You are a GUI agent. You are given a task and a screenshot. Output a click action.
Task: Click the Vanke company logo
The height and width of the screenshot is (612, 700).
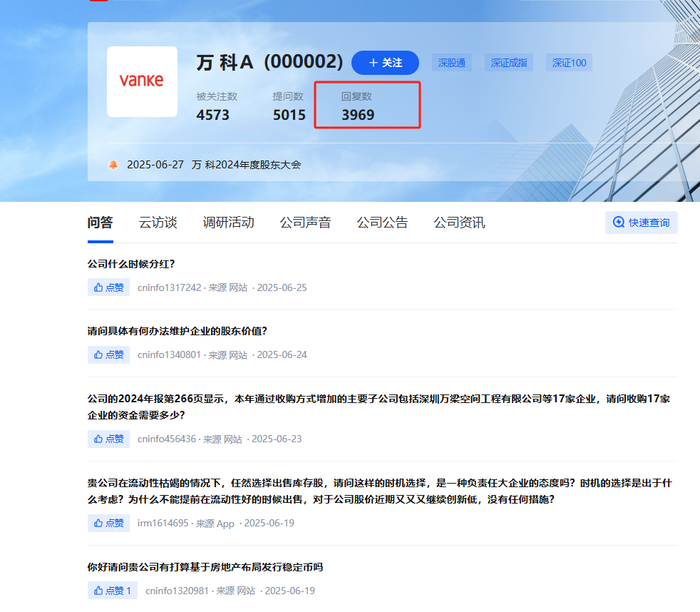coord(141,81)
